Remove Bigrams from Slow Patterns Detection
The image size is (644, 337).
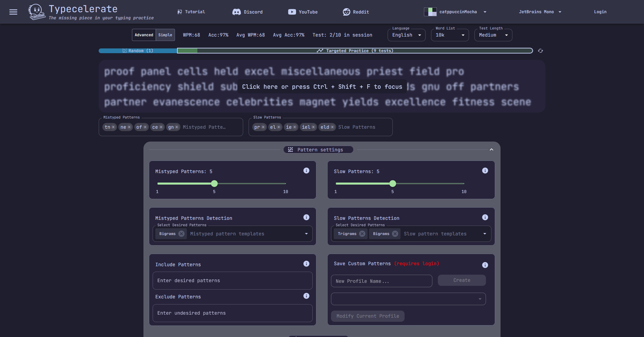395,234
